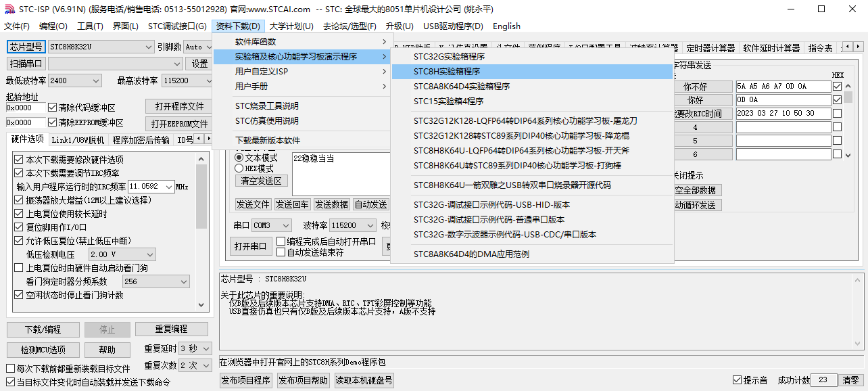
Task: Click the 检测MCU选项 button
Action: pos(43,350)
